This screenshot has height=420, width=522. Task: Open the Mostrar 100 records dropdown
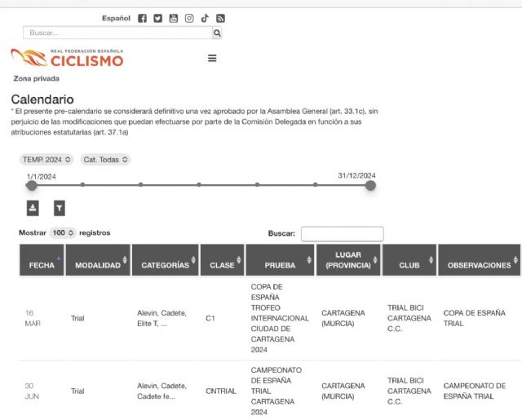point(63,232)
